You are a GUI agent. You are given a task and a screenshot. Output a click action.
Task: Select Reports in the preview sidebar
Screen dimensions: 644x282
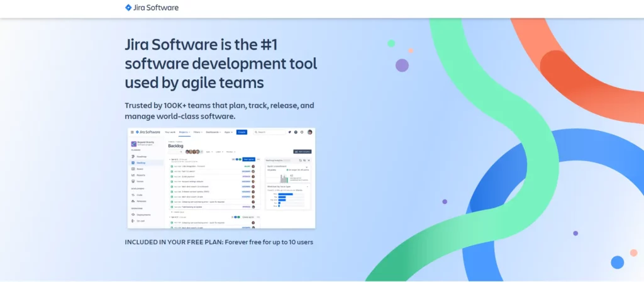pyautogui.click(x=138, y=175)
